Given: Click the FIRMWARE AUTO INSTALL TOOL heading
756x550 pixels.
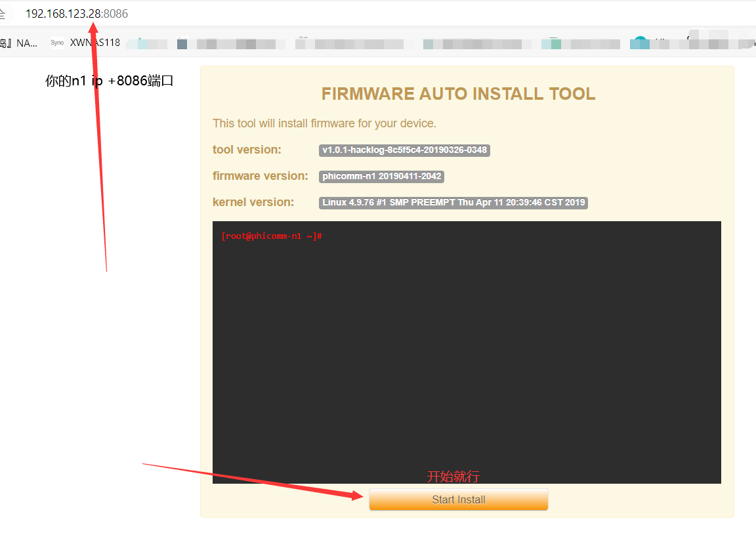Looking at the screenshot, I should (x=458, y=94).
